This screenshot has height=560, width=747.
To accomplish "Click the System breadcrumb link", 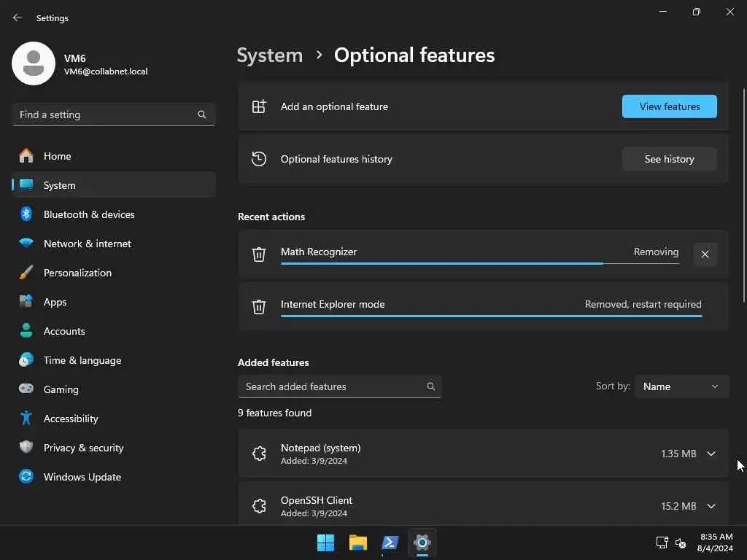I will pos(270,55).
